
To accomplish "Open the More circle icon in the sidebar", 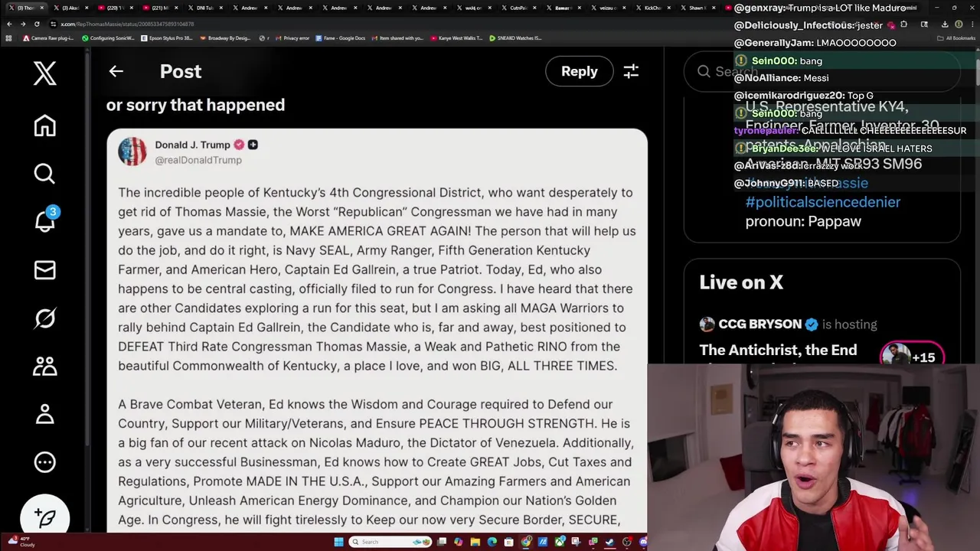I will click(x=44, y=462).
